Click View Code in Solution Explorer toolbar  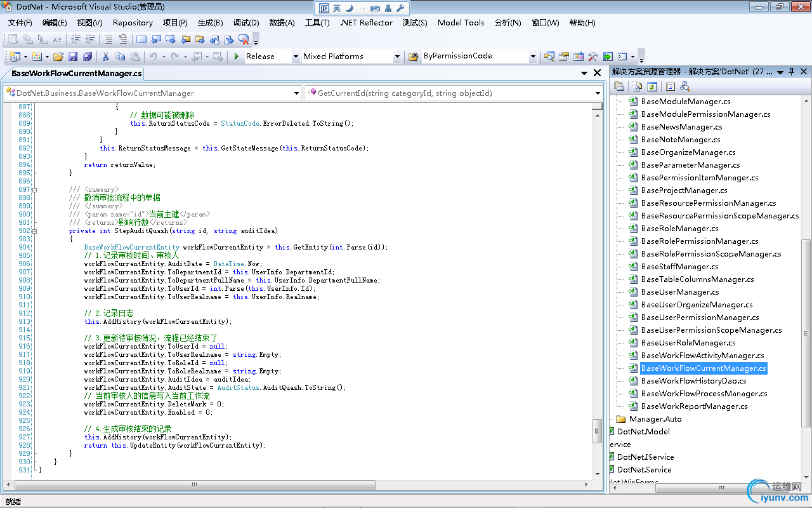[x=671, y=86]
